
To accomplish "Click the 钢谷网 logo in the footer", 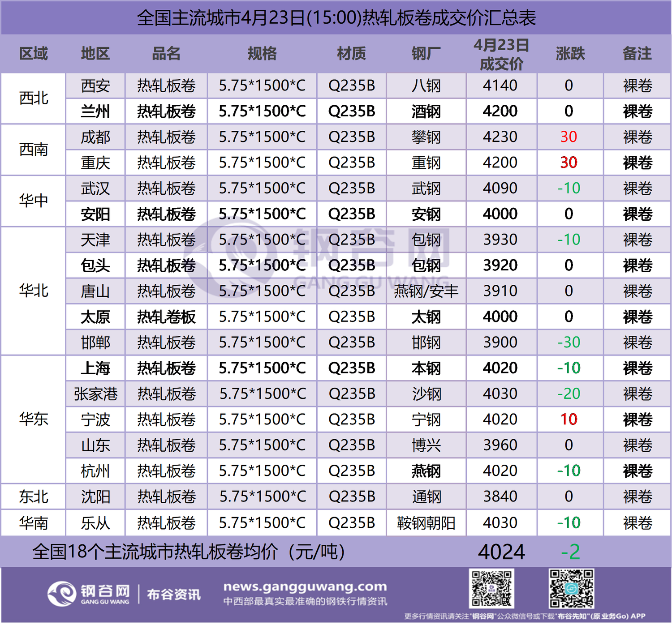I will [89, 594].
